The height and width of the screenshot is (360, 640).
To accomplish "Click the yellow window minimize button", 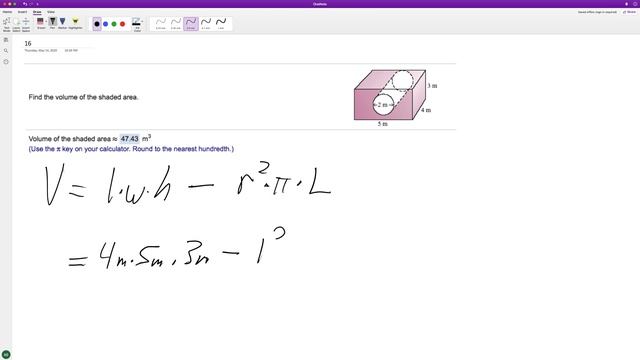I will 10,4.
